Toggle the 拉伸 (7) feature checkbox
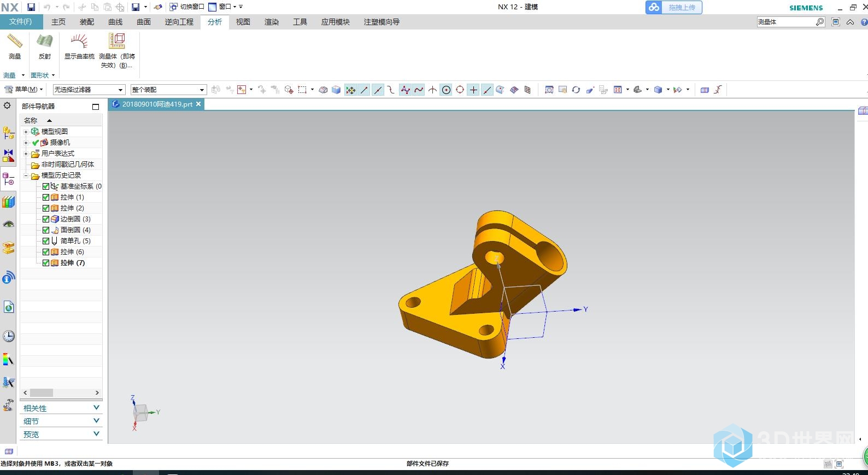 click(x=46, y=263)
